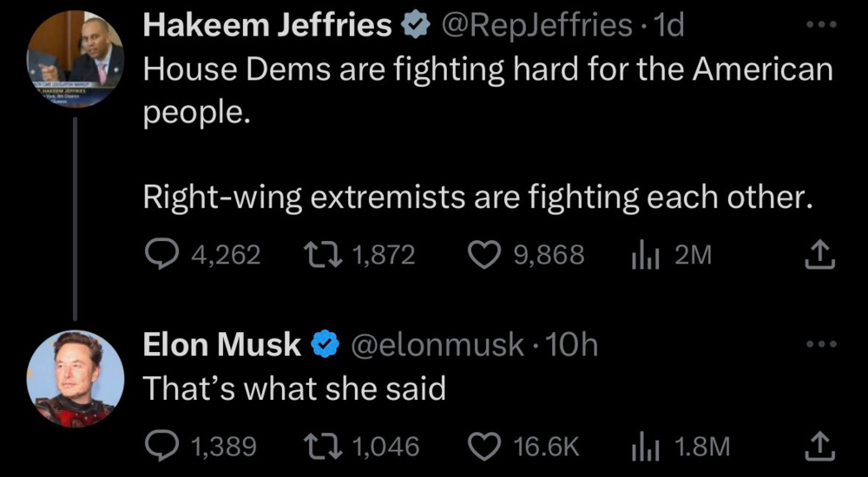The width and height of the screenshot is (868, 477).
Task: Open the @RepJeffries handle link
Action: pos(537,26)
